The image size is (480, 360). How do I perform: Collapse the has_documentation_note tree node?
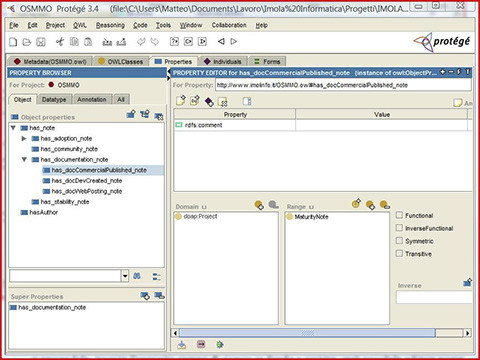24,159
